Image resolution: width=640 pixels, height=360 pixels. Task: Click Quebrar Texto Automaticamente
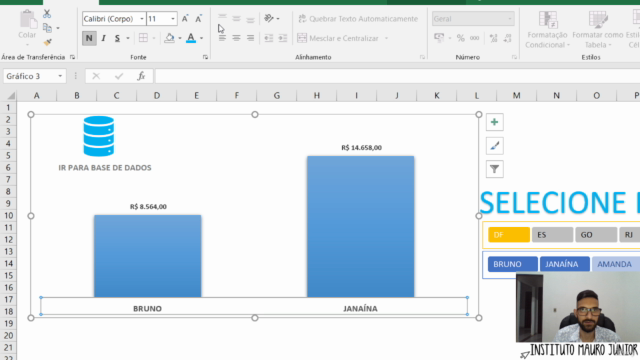(x=358, y=19)
